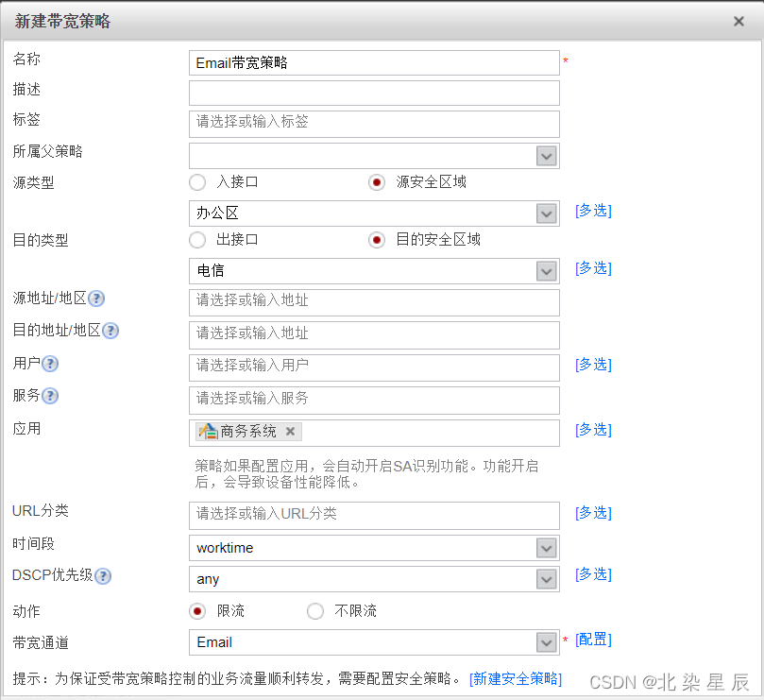Screen dimensions: 764x700
Task: Click the 目的地址/地区 address input field
Action: (374, 335)
